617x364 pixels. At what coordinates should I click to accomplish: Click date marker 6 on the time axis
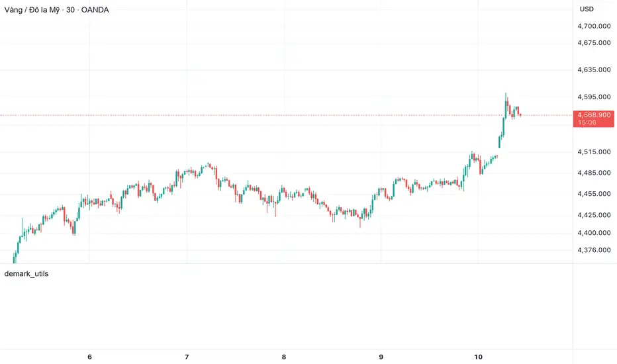tap(90, 357)
